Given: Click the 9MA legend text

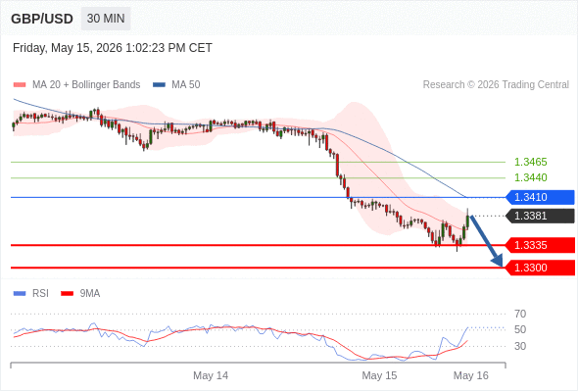Looking at the screenshot, I should pos(90,294).
